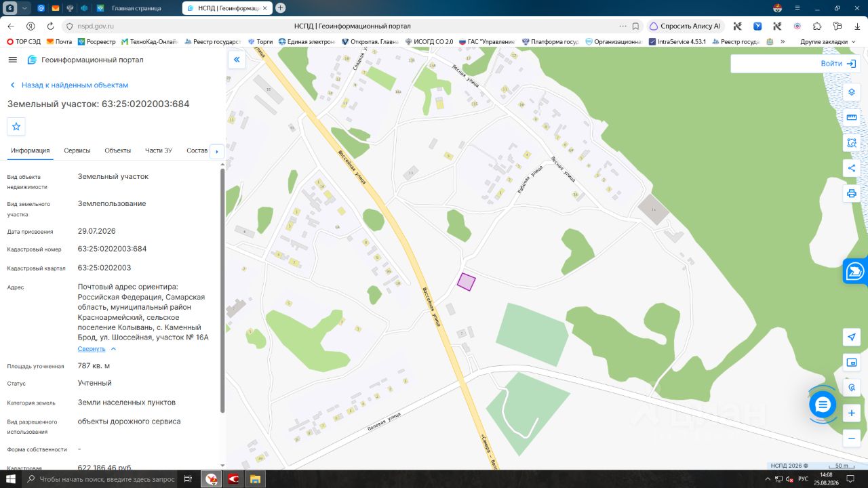This screenshot has height=488, width=868.
Task: Select the ruler measurement tool
Action: [x=852, y=117]
